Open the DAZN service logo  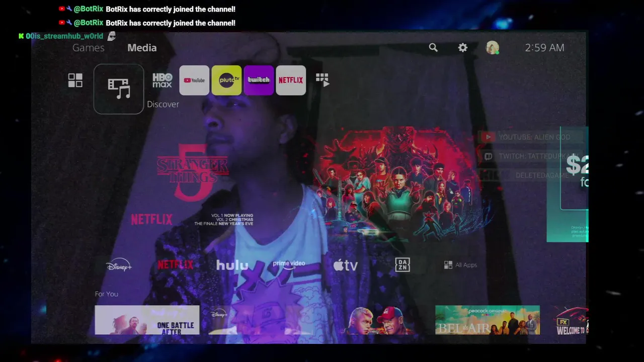coord(403,265)
